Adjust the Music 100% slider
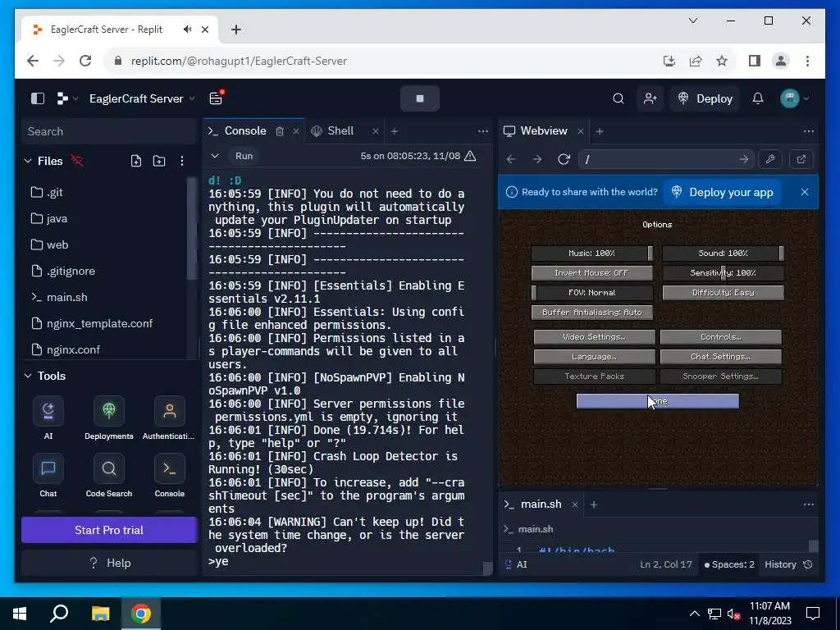The width and height of the screenshot is (840, 630). 592,253
